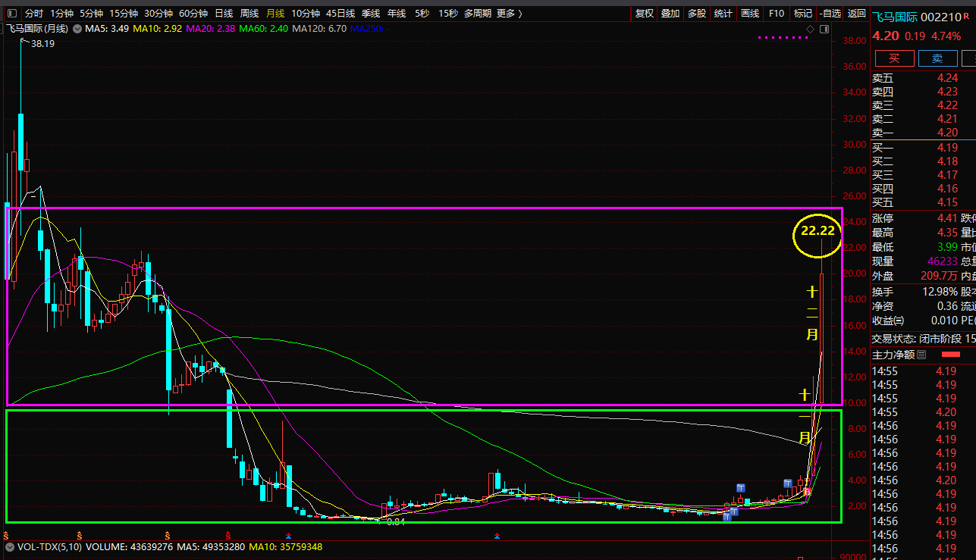Open the 主力净额 list icon

coord(921,355)
